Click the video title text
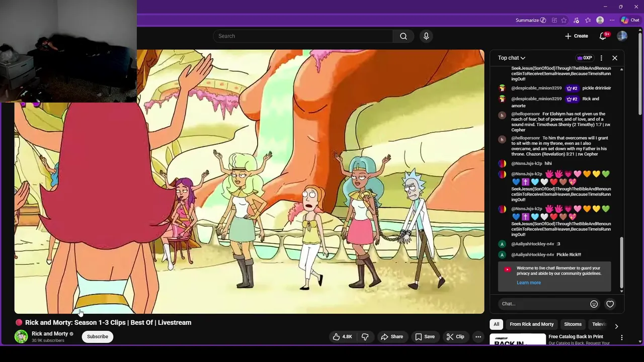Viewport: 644px width, 362px height. point(108,323)
